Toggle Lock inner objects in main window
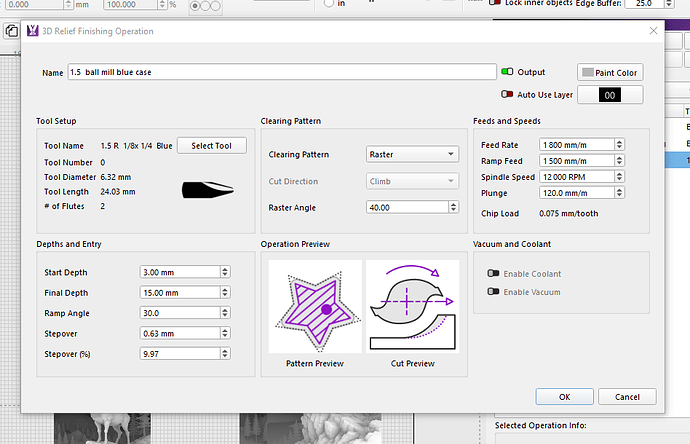The image size is (690, 444). pyautogui.click(x=495, y=3)
